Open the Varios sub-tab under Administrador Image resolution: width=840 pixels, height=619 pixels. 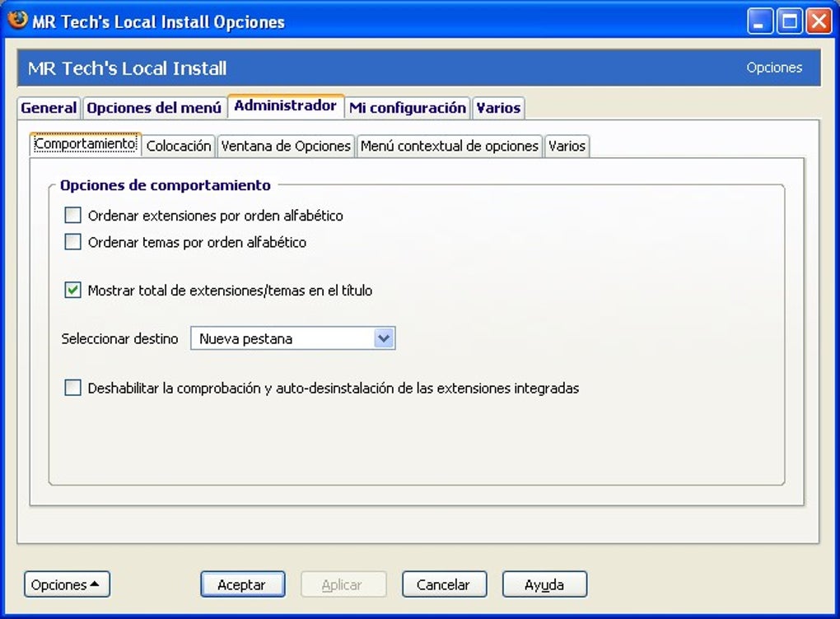[x=567, y=146]
